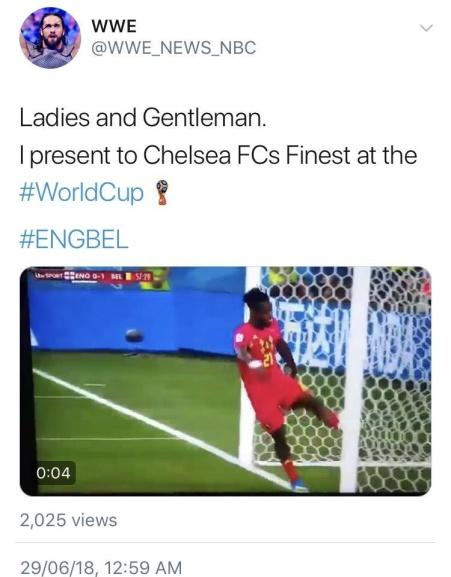The width and height of the screenshot is (451, 577).
Task: Click the World Cup trophy emoji
Action: coord(162,192)
